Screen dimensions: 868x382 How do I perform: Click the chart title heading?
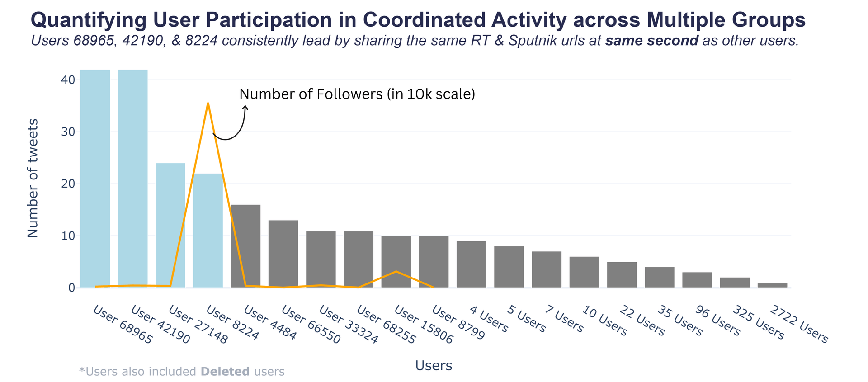[x=418, y=20]
